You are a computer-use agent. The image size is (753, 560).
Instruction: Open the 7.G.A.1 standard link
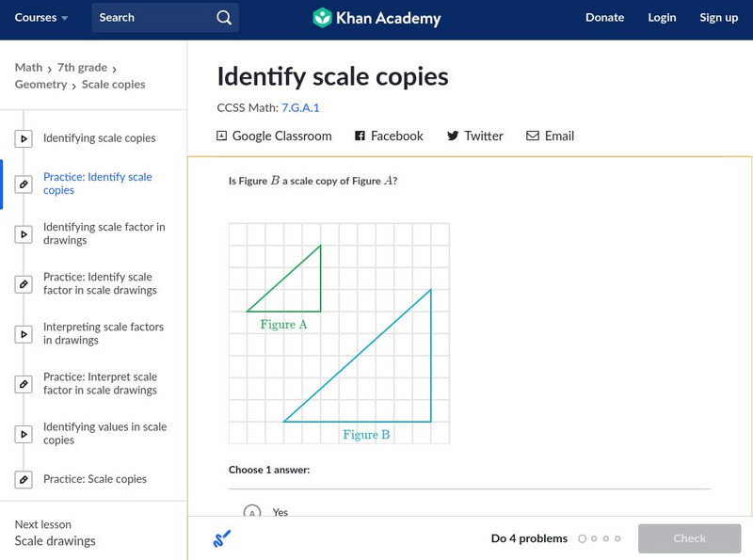point(300,108)
